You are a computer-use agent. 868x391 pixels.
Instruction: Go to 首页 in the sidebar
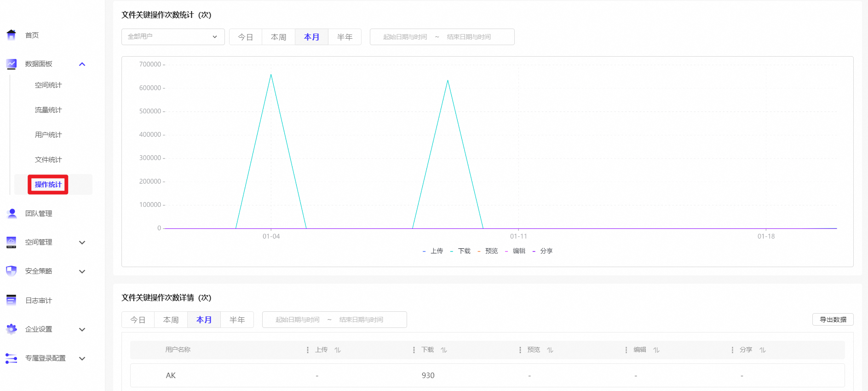click(32, 35)
